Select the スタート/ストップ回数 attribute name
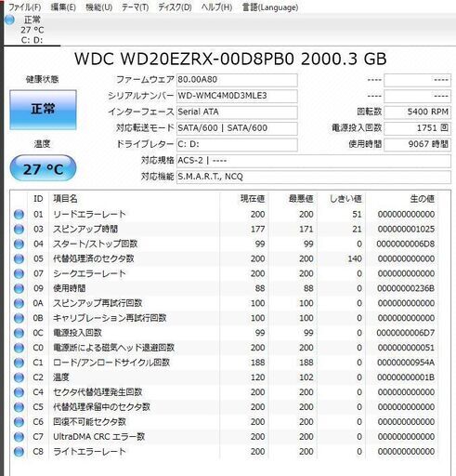This screenshot has width=456, height=476. pos(96,245)
